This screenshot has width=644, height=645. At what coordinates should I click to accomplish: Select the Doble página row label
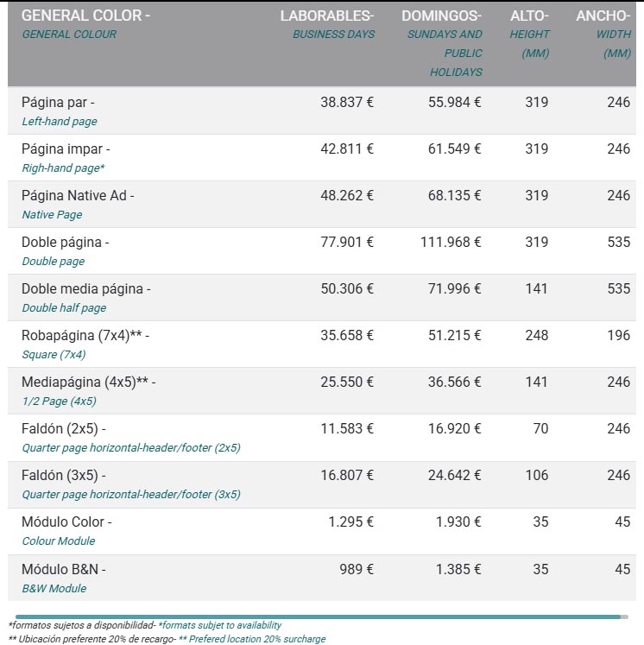[x=66, y=242]
